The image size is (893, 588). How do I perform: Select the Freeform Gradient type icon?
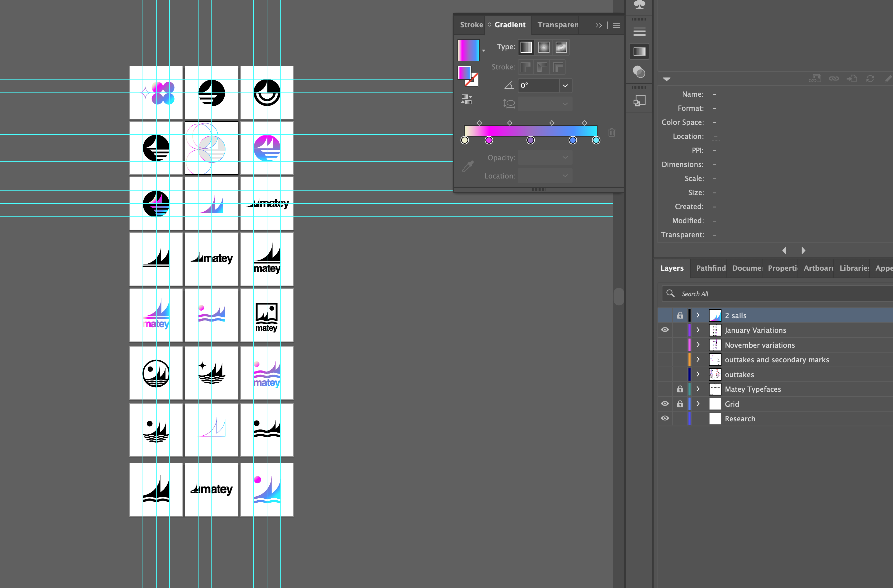tap(561, 47)
